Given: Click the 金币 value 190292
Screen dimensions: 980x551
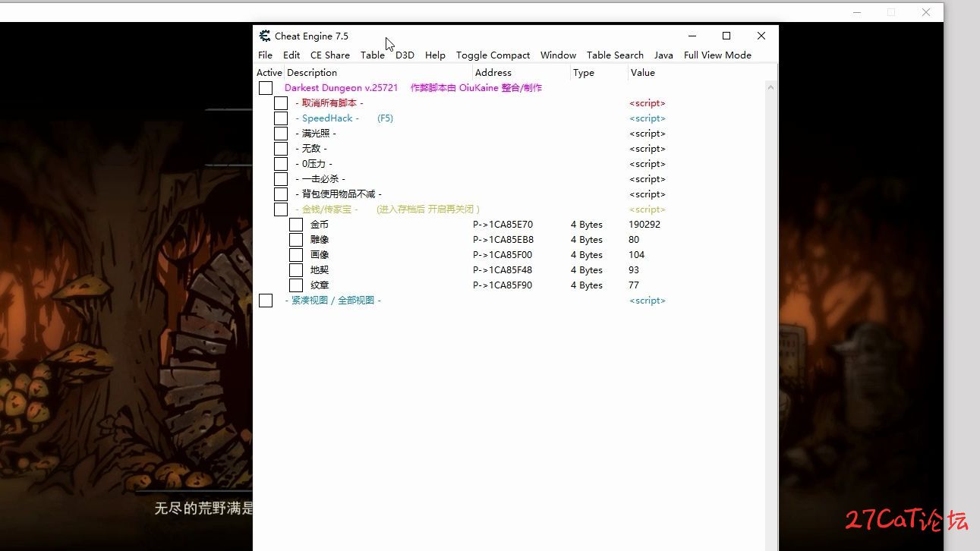Looking at the screenshot, I should [644, 225].
